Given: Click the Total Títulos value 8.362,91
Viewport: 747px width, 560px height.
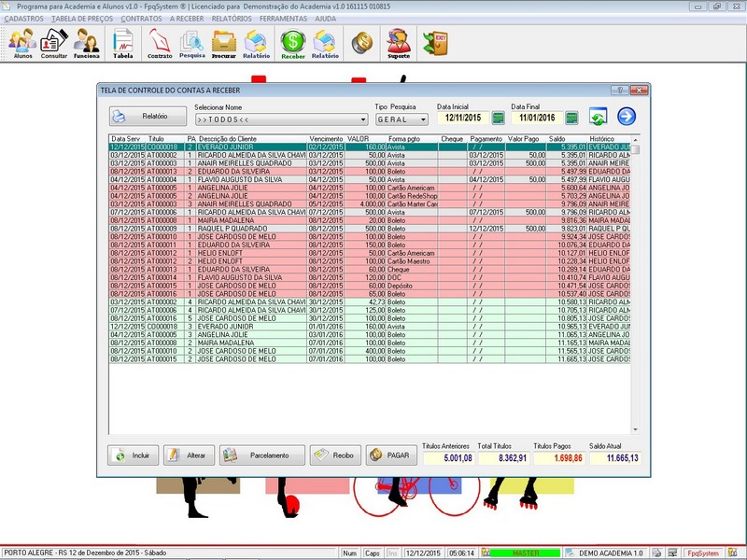Looking at the screenshot, I should pos(504,458).
